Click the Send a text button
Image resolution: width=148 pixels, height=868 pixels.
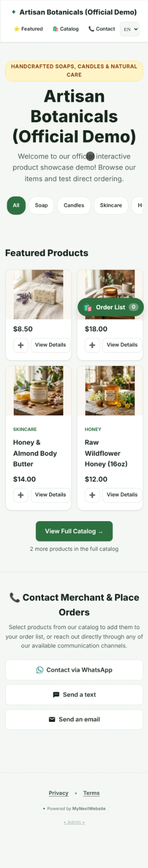[x=74, y=694]
